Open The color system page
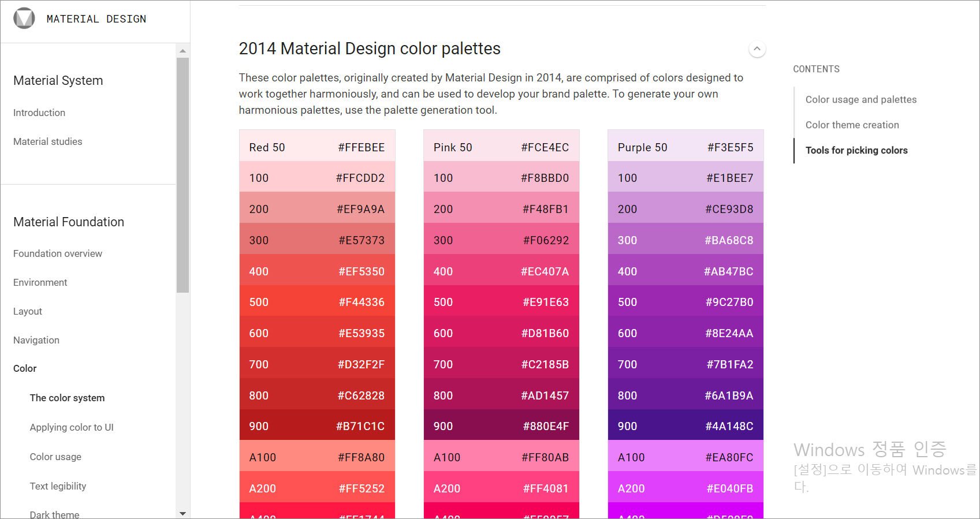The height and width of the screenshot is (519, 980). pos(68,398)
